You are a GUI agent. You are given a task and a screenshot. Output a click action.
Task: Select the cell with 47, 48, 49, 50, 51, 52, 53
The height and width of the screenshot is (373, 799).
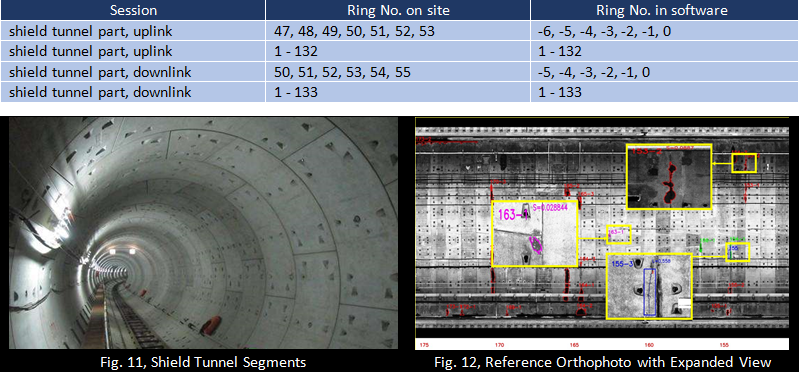[x=398, y=31]
